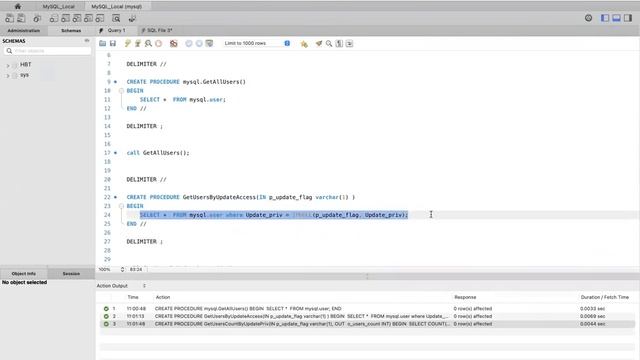Open the Schemas tab
The image size is (640, 360).
pyautogui.click(x=71, y=31)
